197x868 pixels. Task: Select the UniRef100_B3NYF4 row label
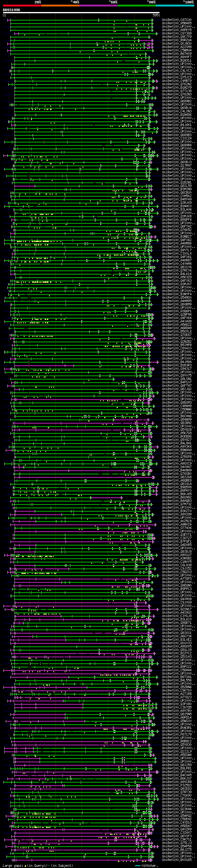coord(177,294)
